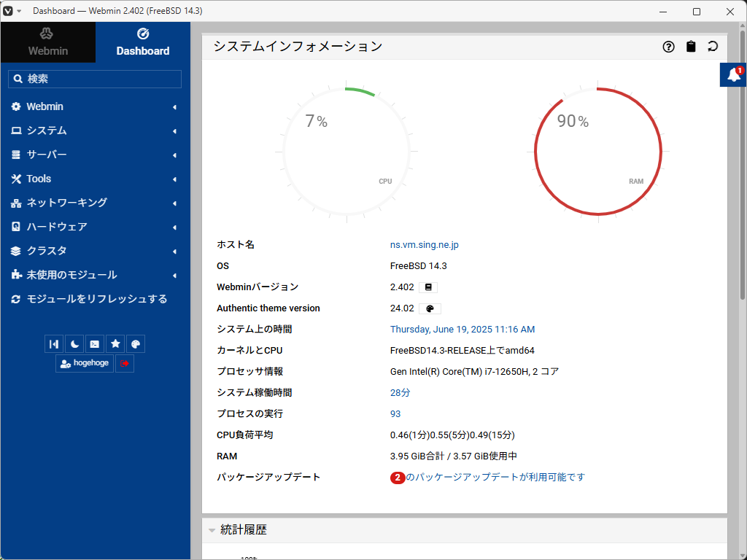Collapse the 統計履歴 section triangle

212,531
